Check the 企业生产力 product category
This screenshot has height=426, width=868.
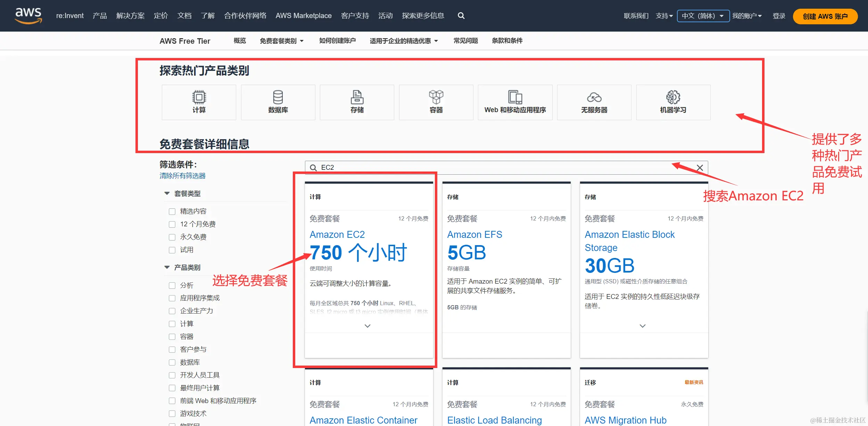click(172, 311)
